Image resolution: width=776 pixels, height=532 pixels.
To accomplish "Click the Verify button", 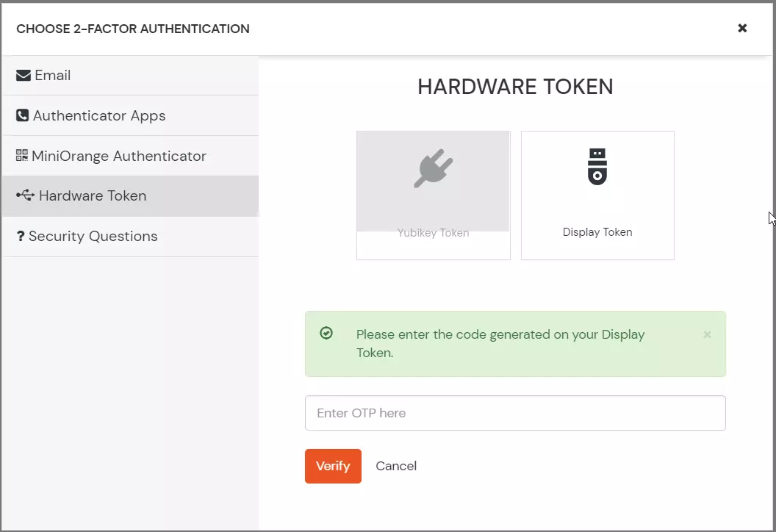I will tap(333, 466).
